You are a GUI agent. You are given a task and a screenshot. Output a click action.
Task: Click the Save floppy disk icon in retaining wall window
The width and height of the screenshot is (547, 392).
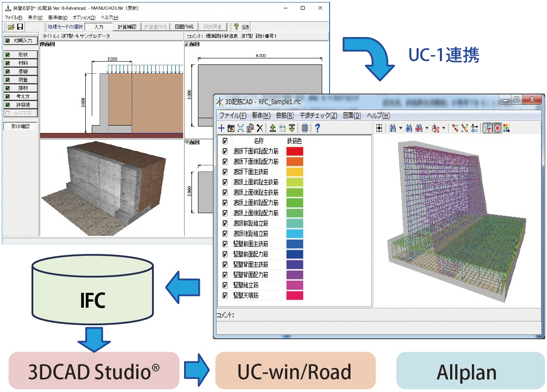point(20,27)
